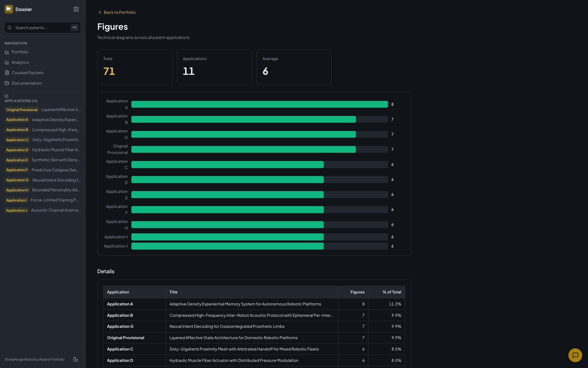Image resolution: width=588 pixels, height=368 pixels.
Task: Click the Applications 11 stat card
Action: click(214, 67)
